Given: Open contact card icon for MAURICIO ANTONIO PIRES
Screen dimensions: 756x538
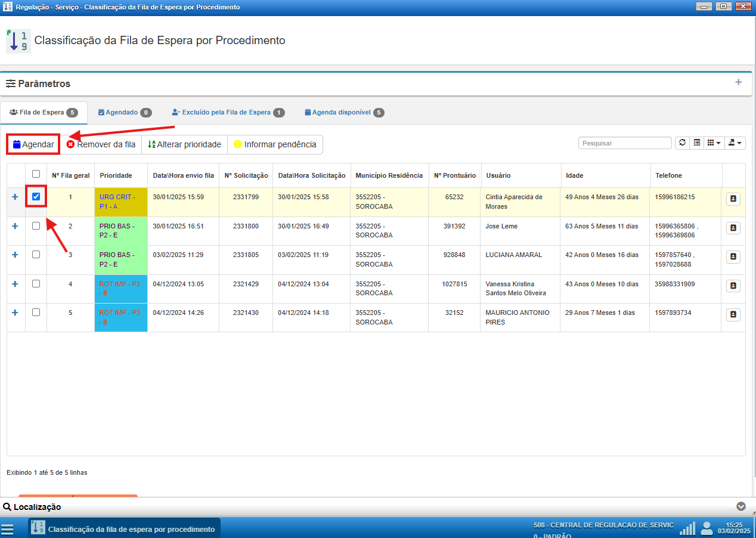Looking at the screenshot, I should coord(733,314).
